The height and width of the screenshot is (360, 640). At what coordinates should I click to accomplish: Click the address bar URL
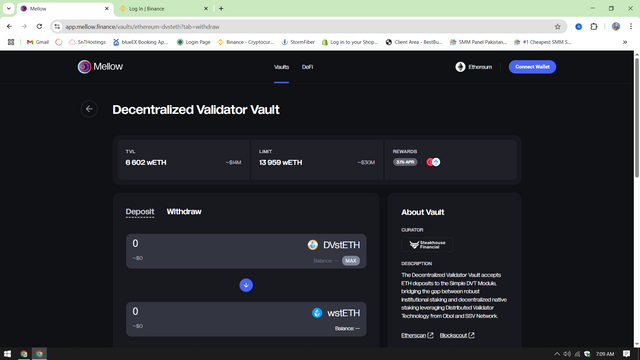[x=142, y=27]
